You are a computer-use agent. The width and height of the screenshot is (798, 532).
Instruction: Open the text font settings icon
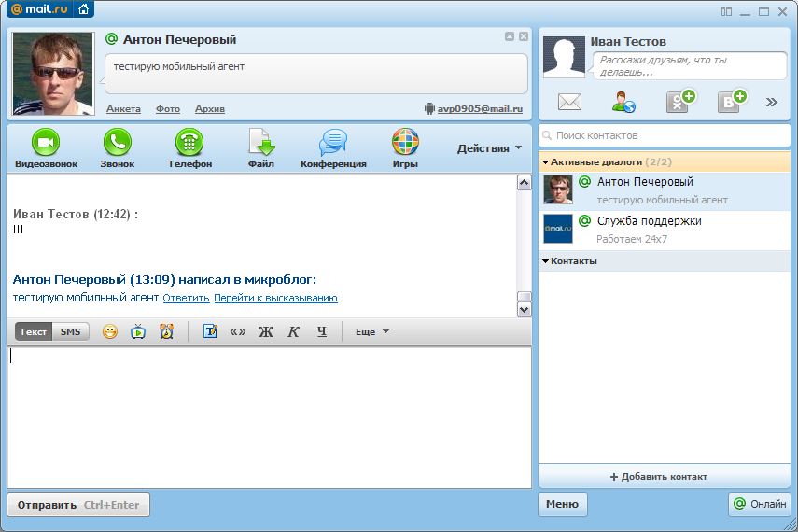coord(210,331)
